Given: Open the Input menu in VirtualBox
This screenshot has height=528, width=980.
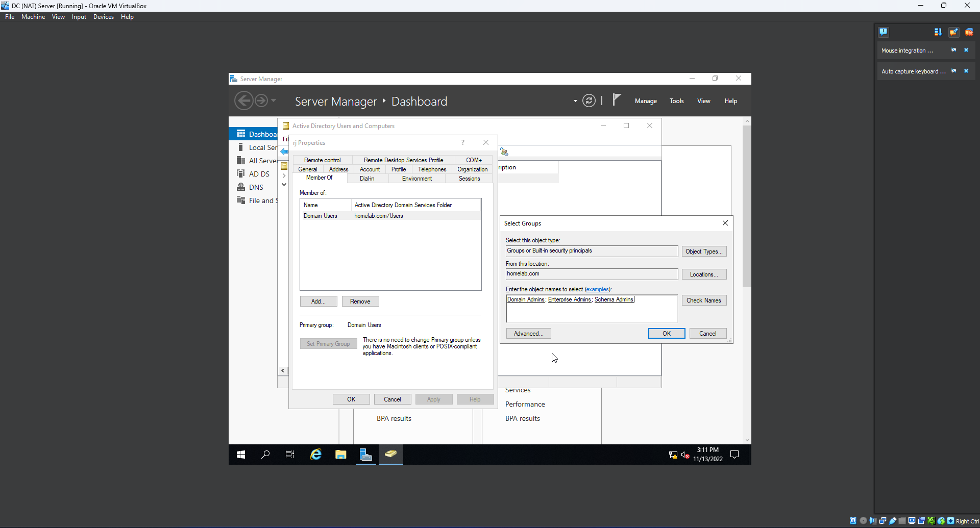Looking at the screenshot, I should tap(79, 17).
